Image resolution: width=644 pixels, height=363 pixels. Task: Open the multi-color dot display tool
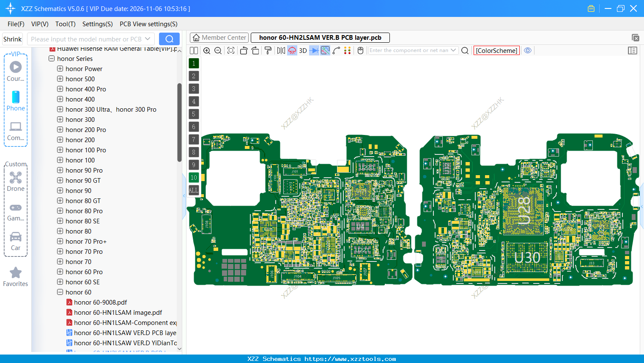click(x=348, y=50)
